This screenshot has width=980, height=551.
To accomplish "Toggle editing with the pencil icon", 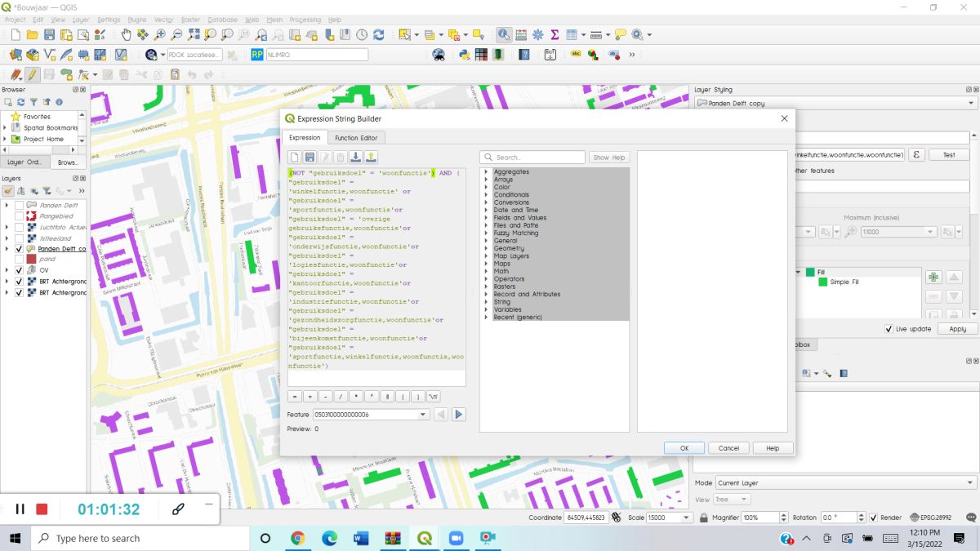I will 32,74.
